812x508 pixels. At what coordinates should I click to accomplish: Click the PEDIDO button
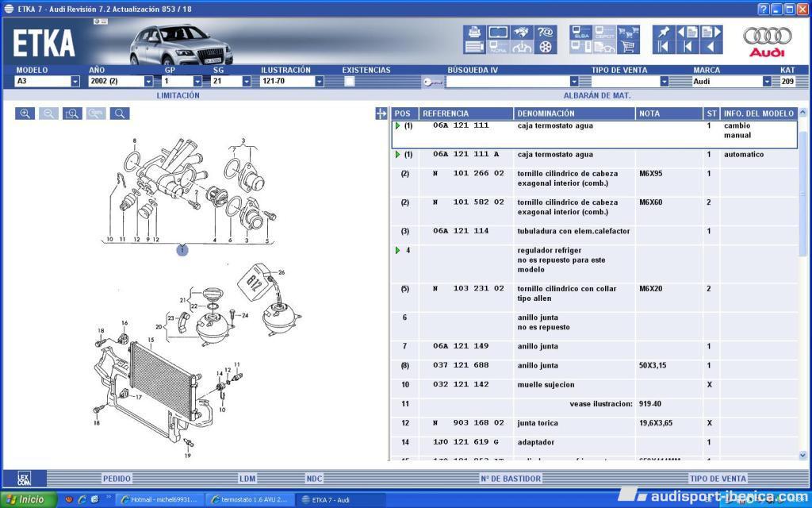tap(117, 479)
